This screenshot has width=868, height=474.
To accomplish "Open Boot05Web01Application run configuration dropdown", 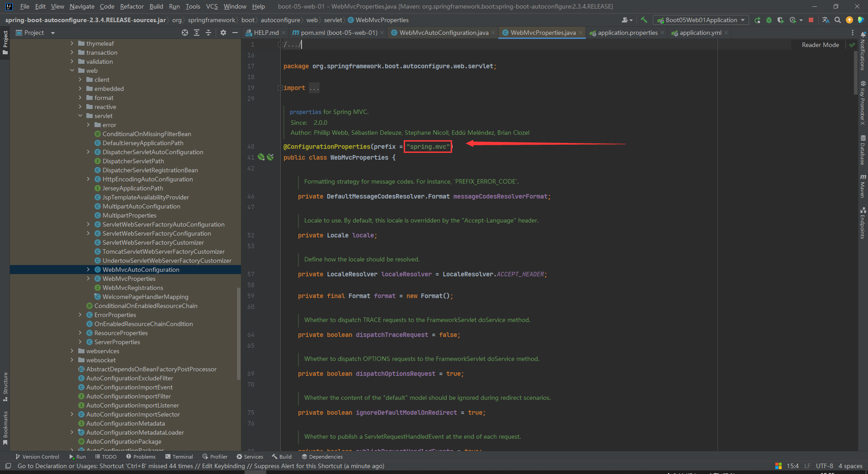I will (701, 20).
